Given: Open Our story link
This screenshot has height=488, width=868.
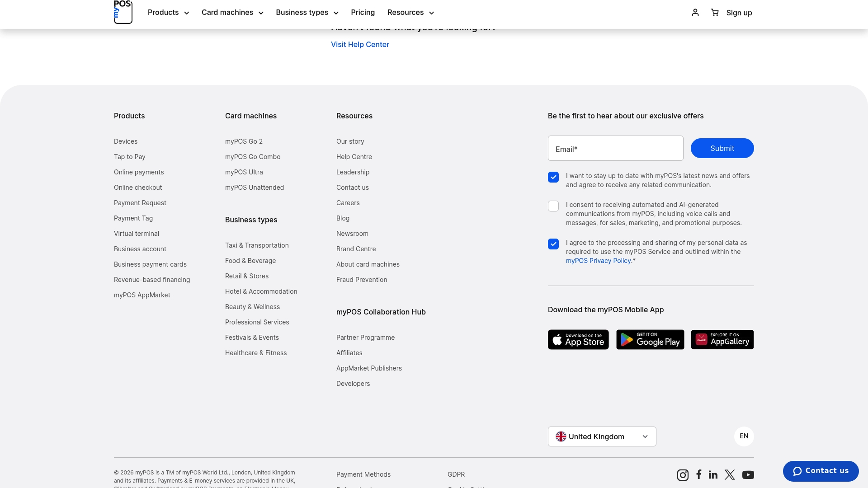Looking at the screenshot, I should pos(350,141).
